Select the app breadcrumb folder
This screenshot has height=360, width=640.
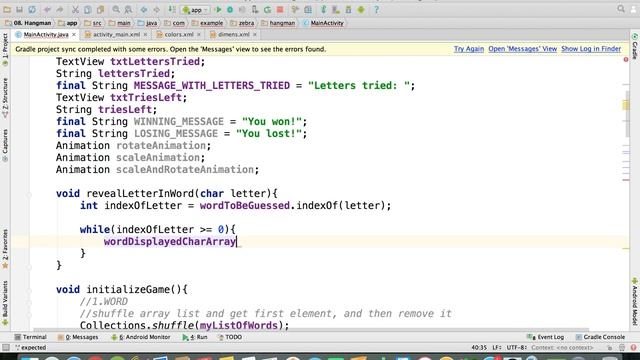pyautogui.click(x=68, y=23)
